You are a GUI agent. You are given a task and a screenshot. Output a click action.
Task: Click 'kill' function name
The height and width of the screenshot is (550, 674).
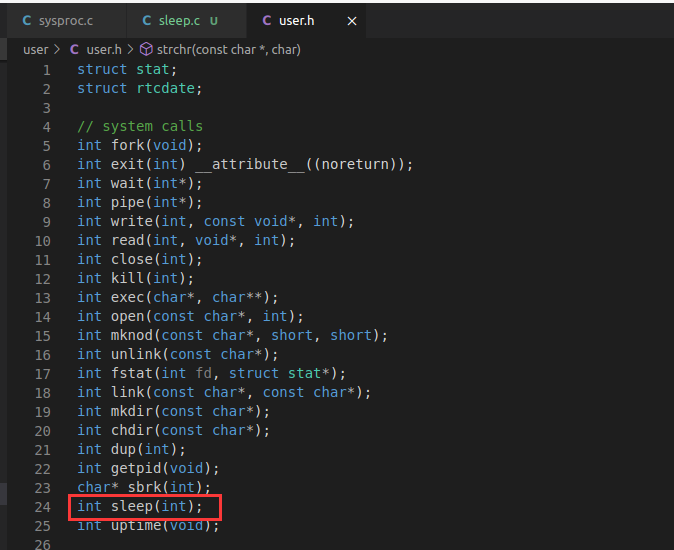(x=128, y=278)
